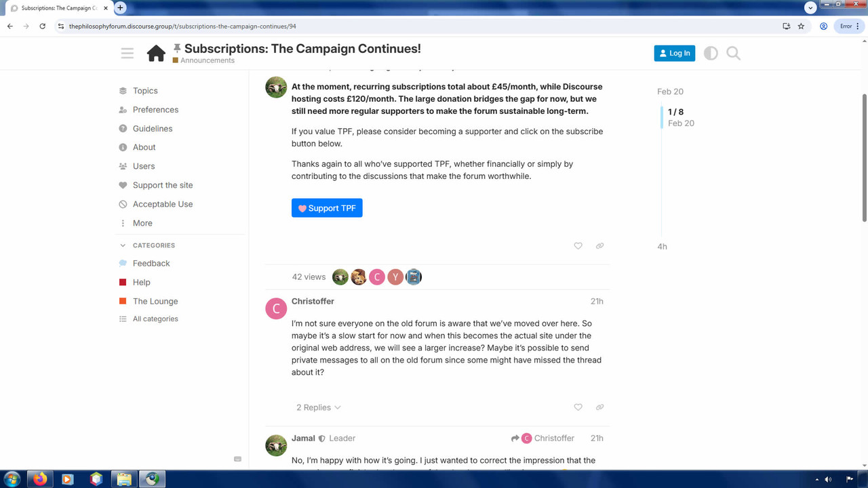Click the last blue avatar in the views row
868x488 pixels.
[x=414, y=277]
